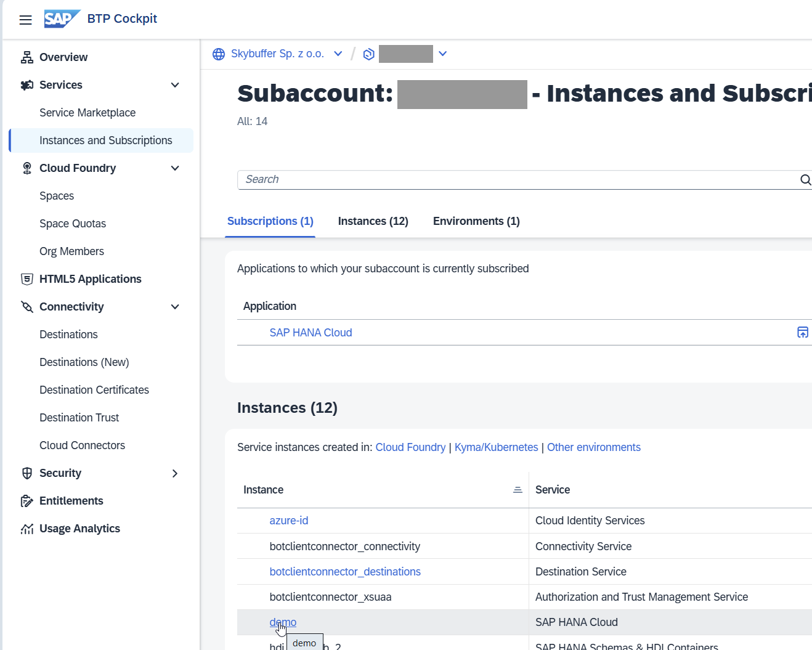The image size is (812, 650).
Task: Switch to Instances (12) tab
Action: pyautogui.click(x=373, y=221)
